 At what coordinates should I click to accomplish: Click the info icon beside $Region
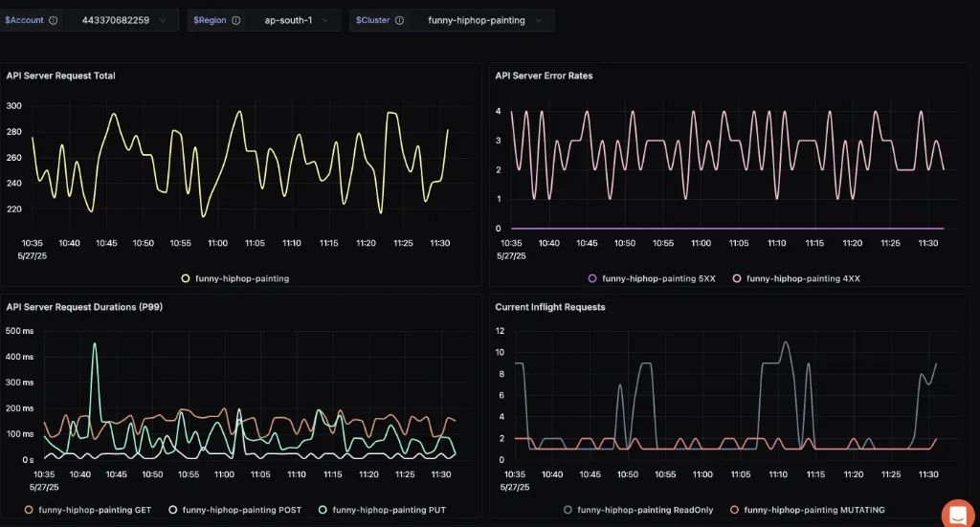click(x=235, y=20)
